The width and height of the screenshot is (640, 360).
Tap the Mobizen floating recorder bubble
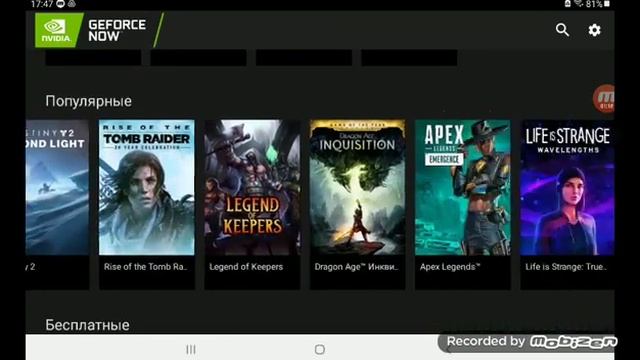coord(604,99)
